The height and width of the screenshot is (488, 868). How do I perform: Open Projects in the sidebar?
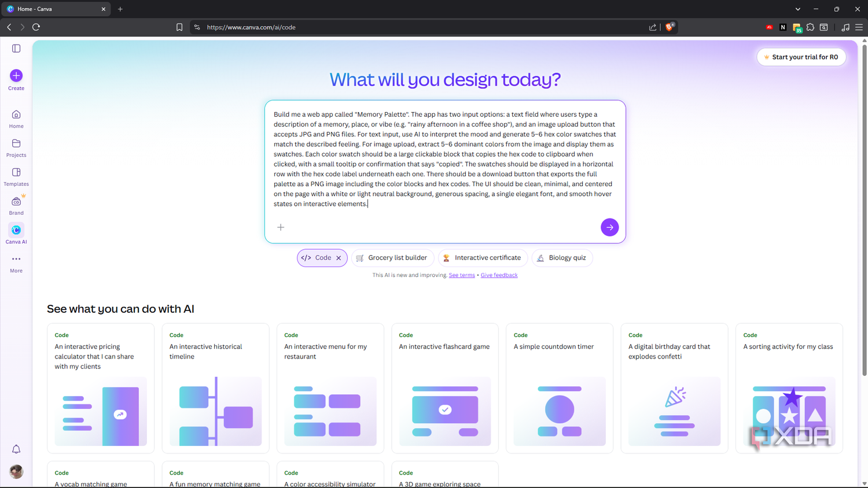click(16, 148)
